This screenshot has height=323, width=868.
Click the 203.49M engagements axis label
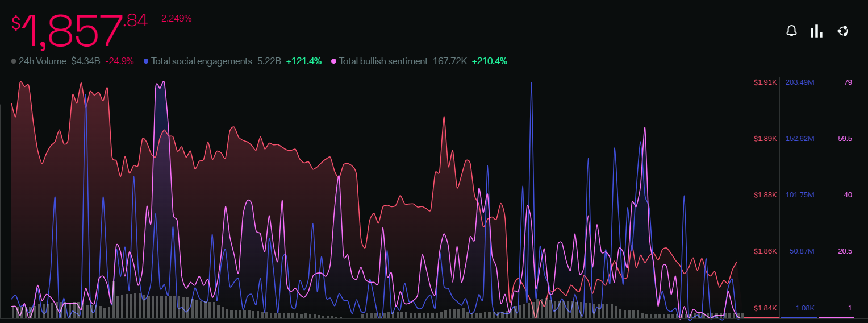[800, 82]
